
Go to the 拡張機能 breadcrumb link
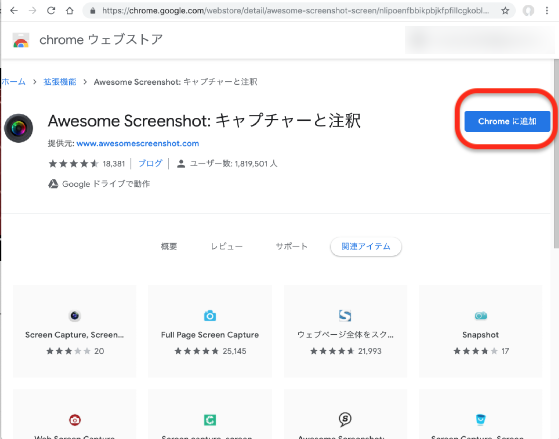[60, 82]
